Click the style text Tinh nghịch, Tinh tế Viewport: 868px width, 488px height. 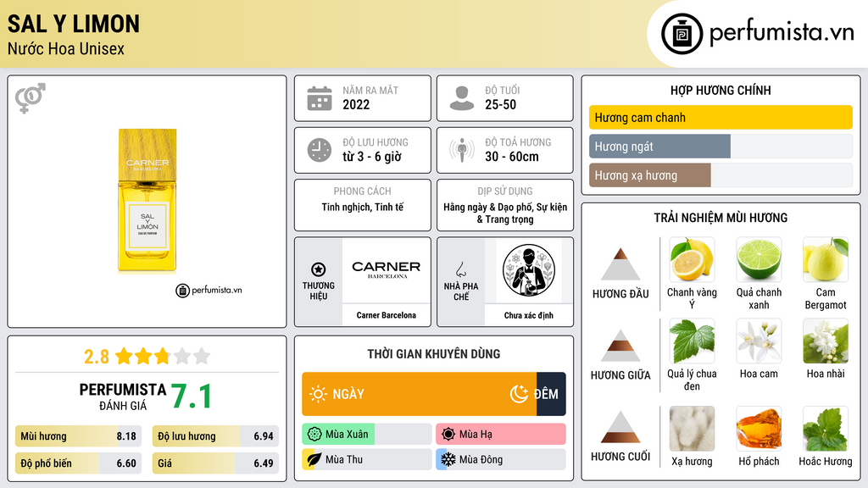click(363, 208)
